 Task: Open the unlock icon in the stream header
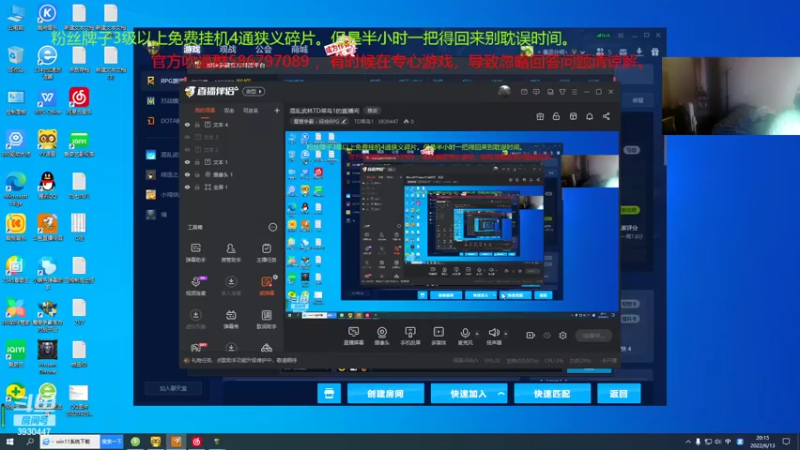coord(556,116)
